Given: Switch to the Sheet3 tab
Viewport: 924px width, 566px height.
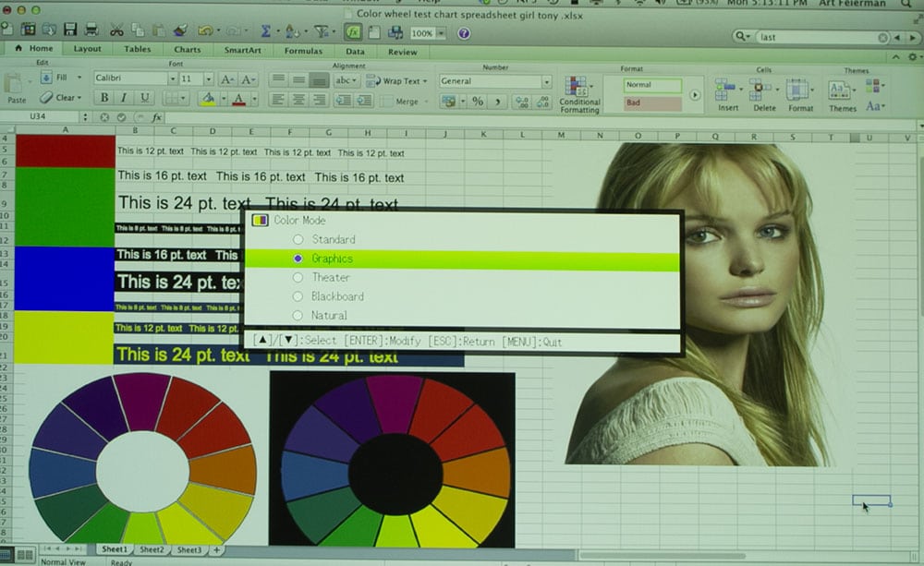Looking at the screenshot, I should tap(189, 550).
